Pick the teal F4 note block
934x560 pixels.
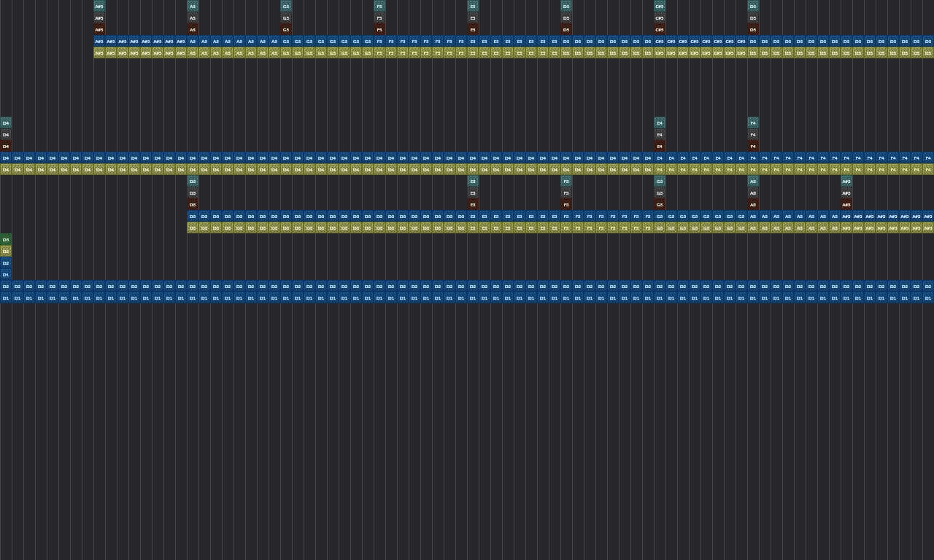click(753, 122)
